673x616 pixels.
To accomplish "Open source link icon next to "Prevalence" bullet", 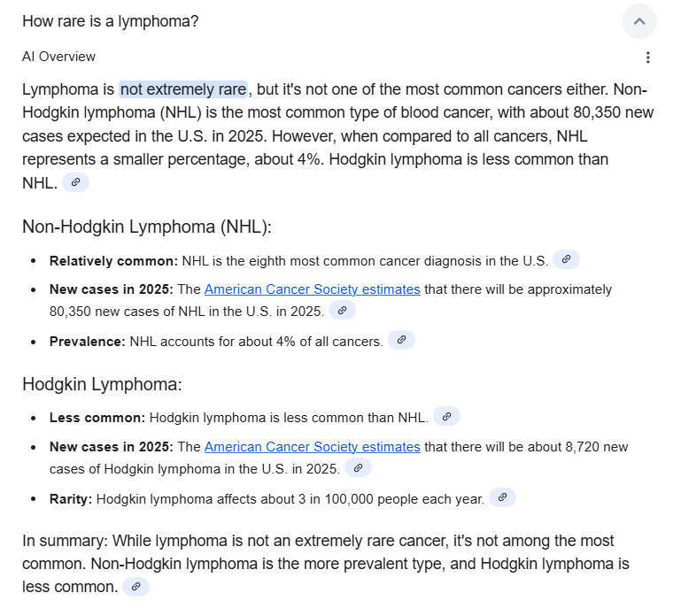I will [x=401, y=340].
